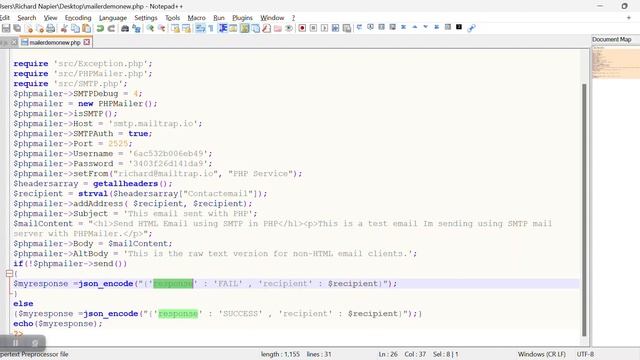Copy selection using the toolbar Copy icon
The width and height of the screenshot is (640, 360).
(x=76, y=28)
